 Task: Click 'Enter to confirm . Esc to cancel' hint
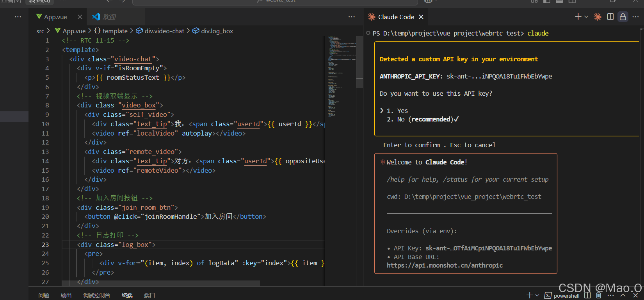coord(439,145)
